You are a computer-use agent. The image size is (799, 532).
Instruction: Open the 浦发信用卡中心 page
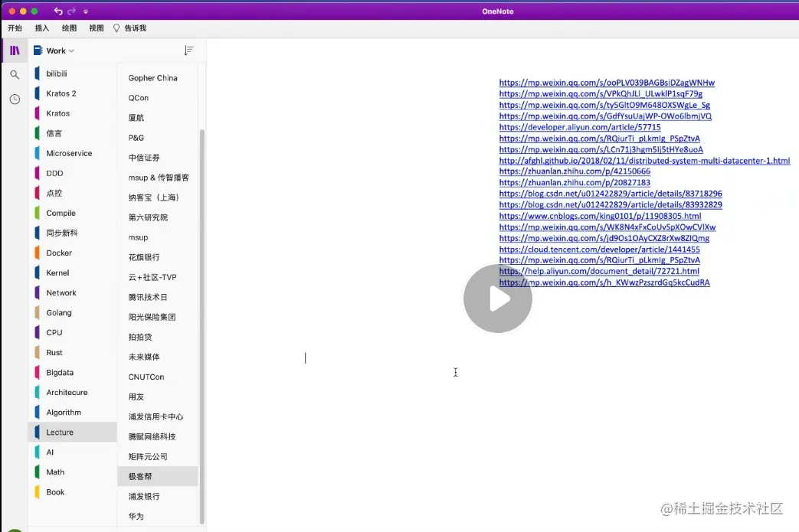click(158, 417)
